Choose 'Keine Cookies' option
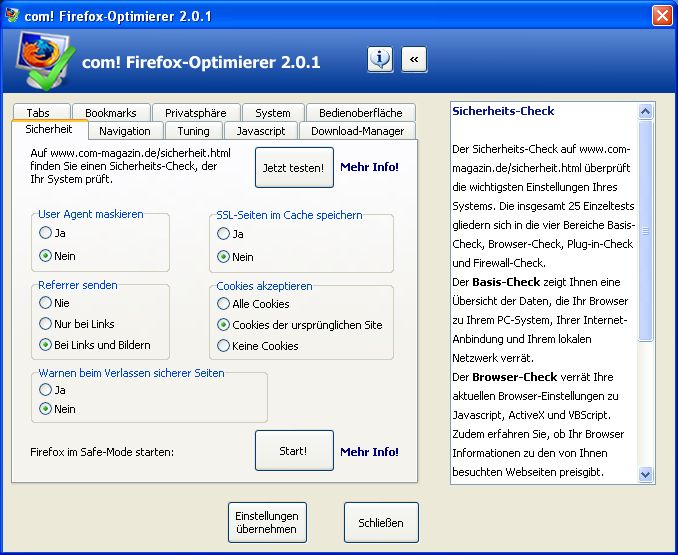The height and width of the screenshot is (555, 678). click(x=223, y=346)
